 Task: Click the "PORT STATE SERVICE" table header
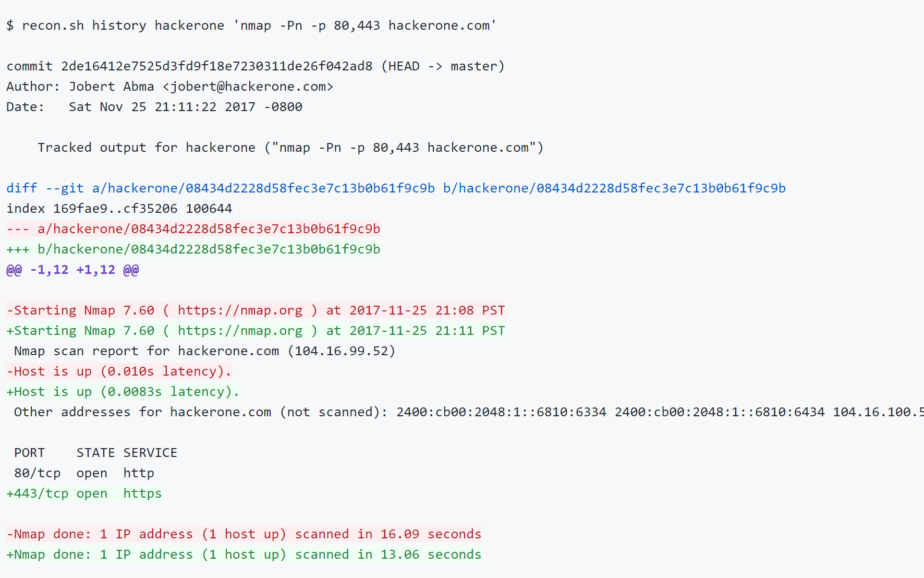click(95, 453)
